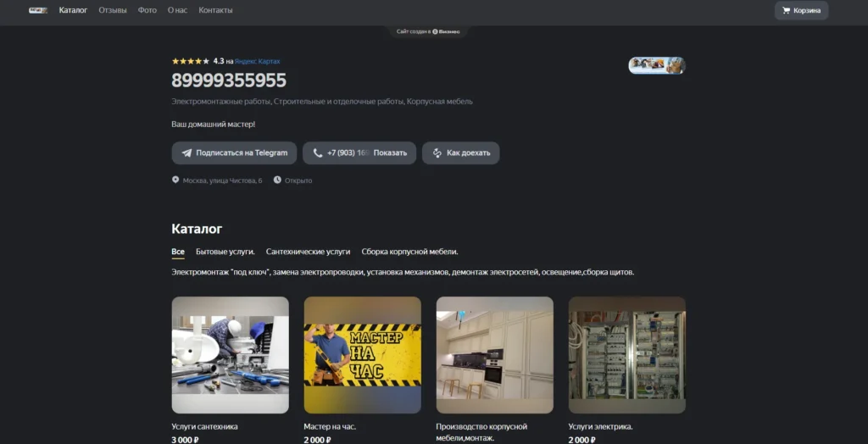
Task: Open the Мастер на час product image
Action: (362, 354)
